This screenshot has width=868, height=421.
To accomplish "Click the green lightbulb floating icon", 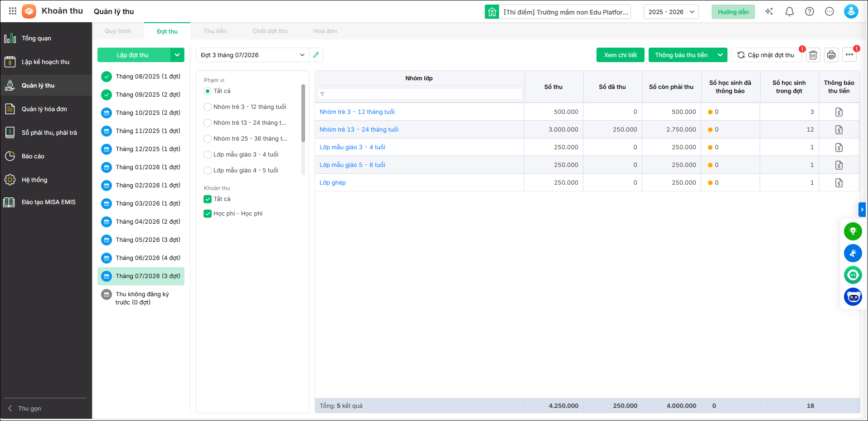I will pyautogui.click(x=853, y=231).
